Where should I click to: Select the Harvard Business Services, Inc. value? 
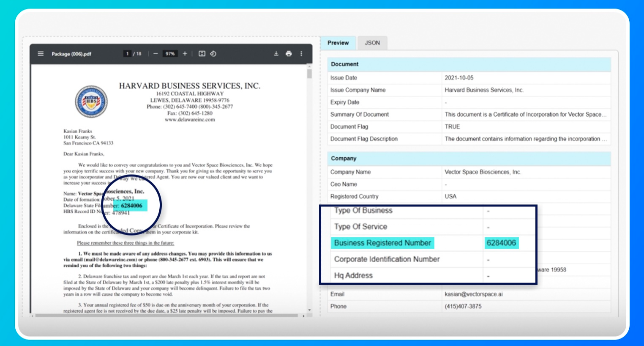pyautogui.click(x=484, y=90)
